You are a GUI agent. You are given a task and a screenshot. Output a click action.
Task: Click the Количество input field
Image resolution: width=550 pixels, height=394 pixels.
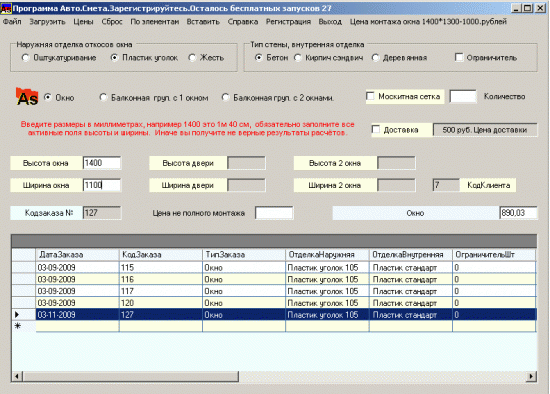tap(463, 96)
